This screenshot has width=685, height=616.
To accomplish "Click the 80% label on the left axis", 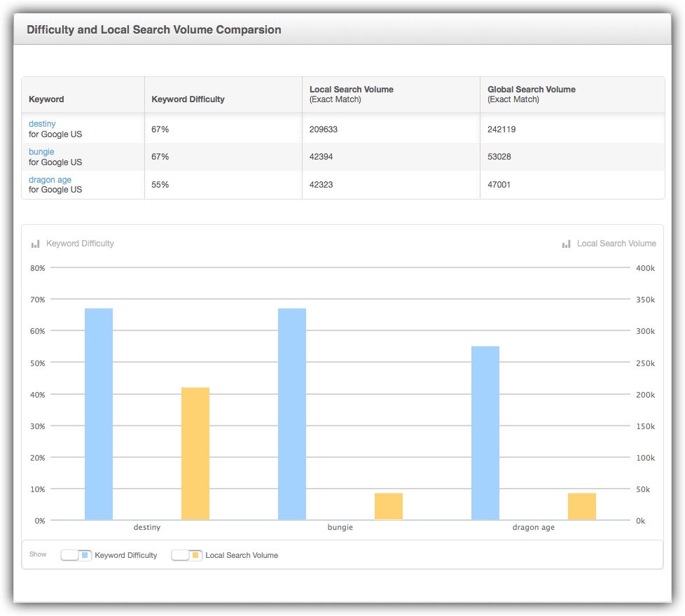I will click(38, 268).
